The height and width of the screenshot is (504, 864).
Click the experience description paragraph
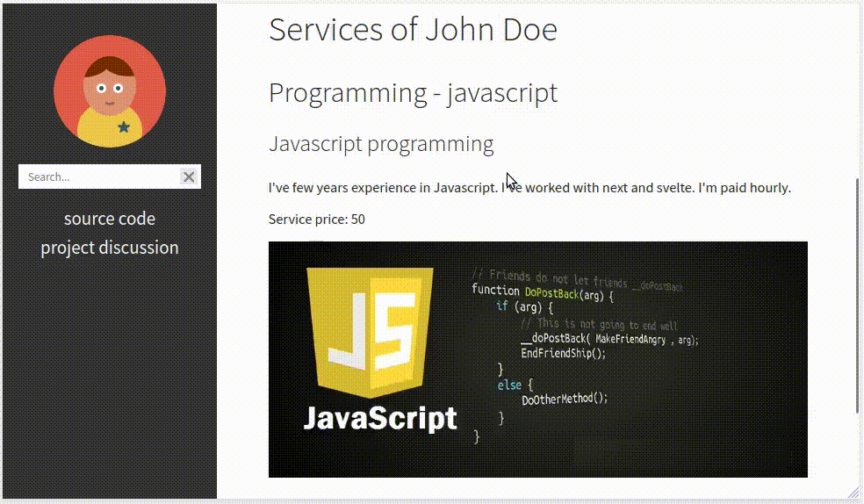(529, 188)
